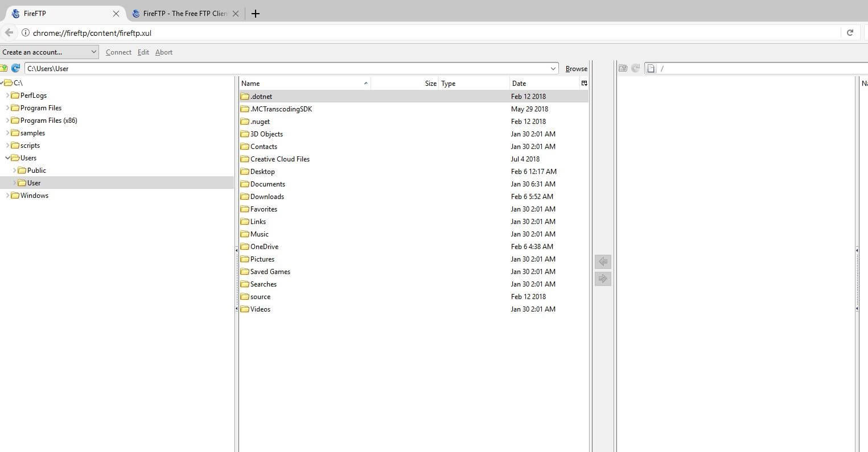This screenshot has width=868, height=452.
Task: Select the source folder row
Action: 414,296
